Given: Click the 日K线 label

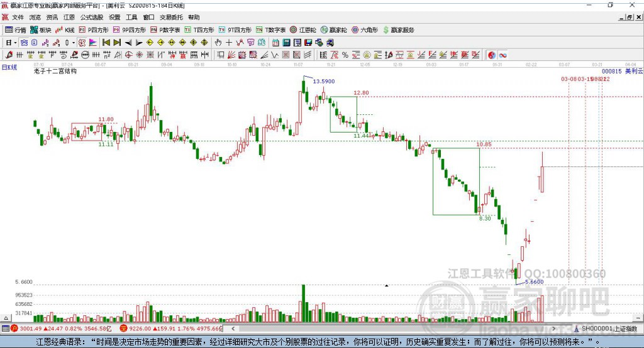Looking at the screenshot, I should click(x=9, y=67).
